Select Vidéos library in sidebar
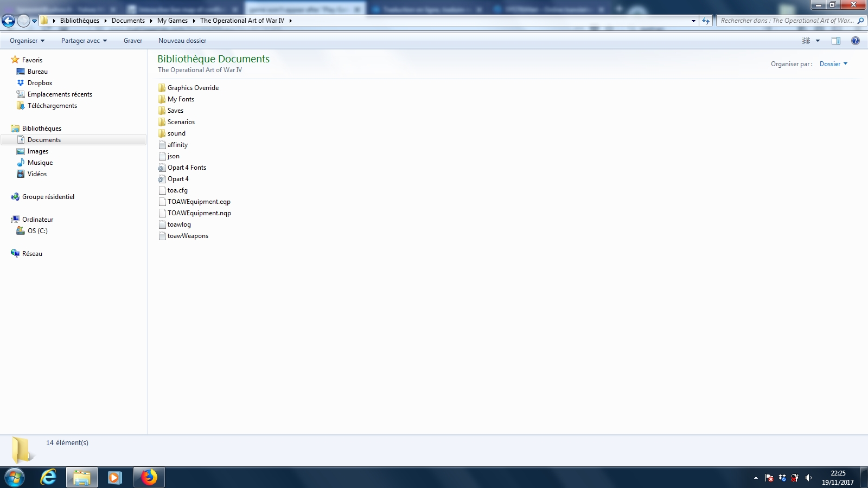This screenshot has height=488, width=868. tap(37, 174)
